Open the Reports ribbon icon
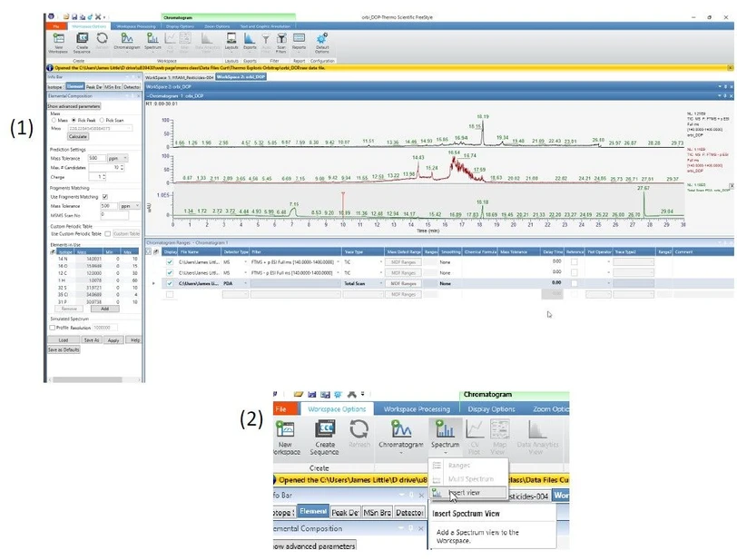This screenshot has height=560, width=737. click(x=299, y=42)
